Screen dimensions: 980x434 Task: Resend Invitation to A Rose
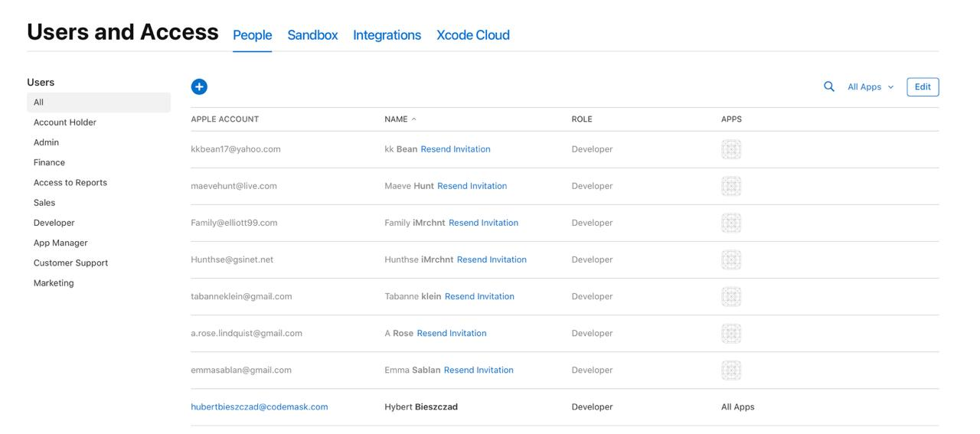[x=452, y=333]
